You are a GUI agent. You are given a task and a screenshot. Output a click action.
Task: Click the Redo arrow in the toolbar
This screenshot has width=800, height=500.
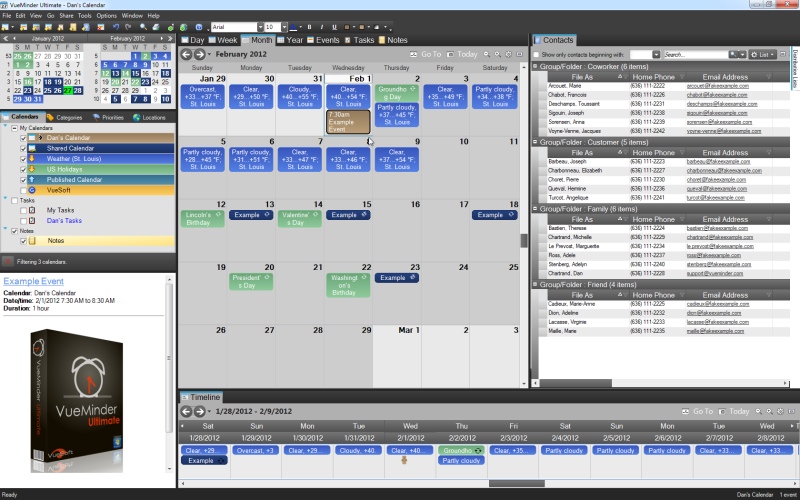(x=128, y=27)
